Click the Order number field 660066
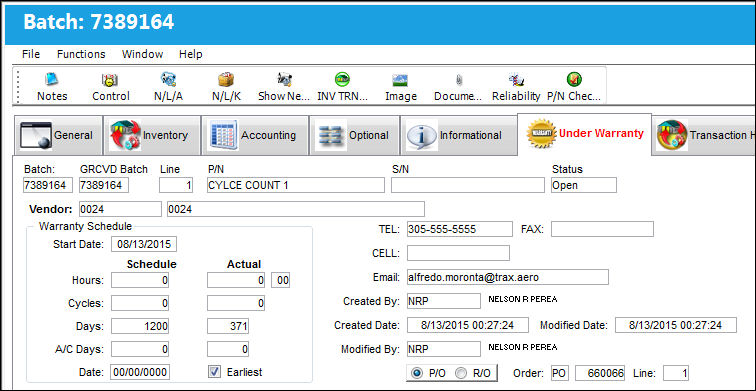 [x=600, y=373]
